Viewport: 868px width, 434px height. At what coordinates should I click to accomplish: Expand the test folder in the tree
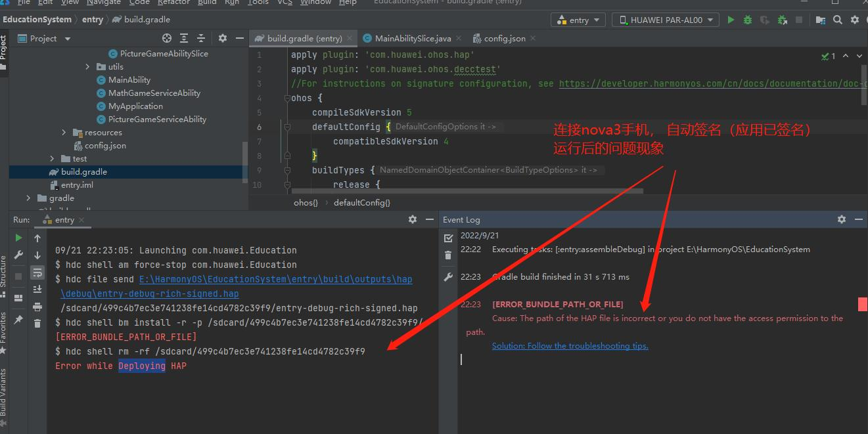[x=53, y=159]
